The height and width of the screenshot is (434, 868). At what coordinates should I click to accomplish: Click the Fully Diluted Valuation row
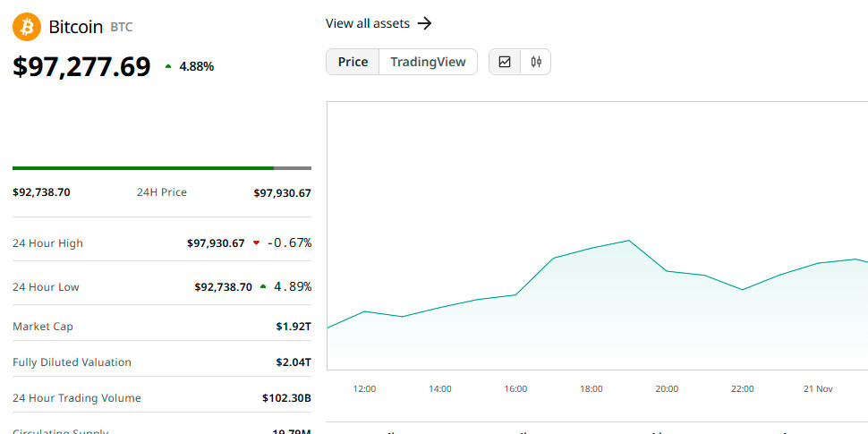pos(161,362)
